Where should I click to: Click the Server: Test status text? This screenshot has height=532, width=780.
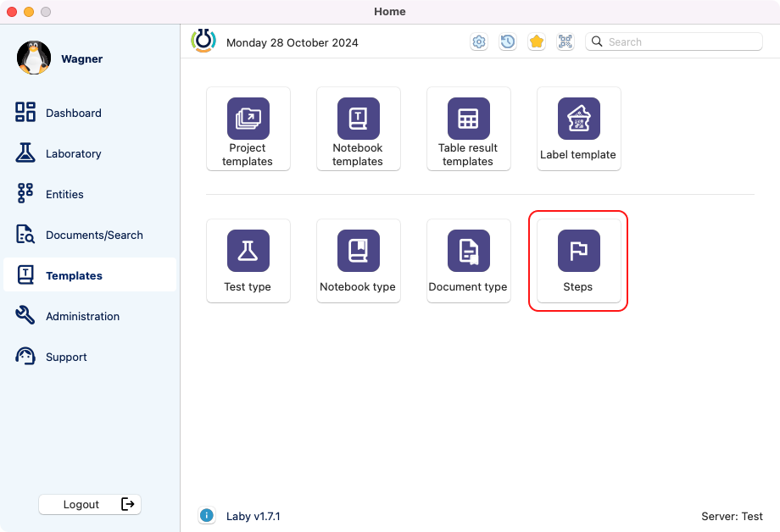click(732, 516)
